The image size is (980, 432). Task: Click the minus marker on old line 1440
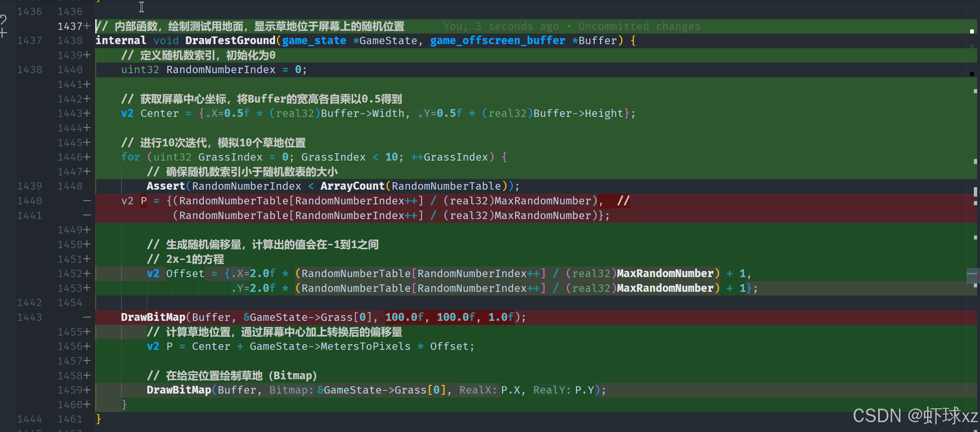(87, 201)
